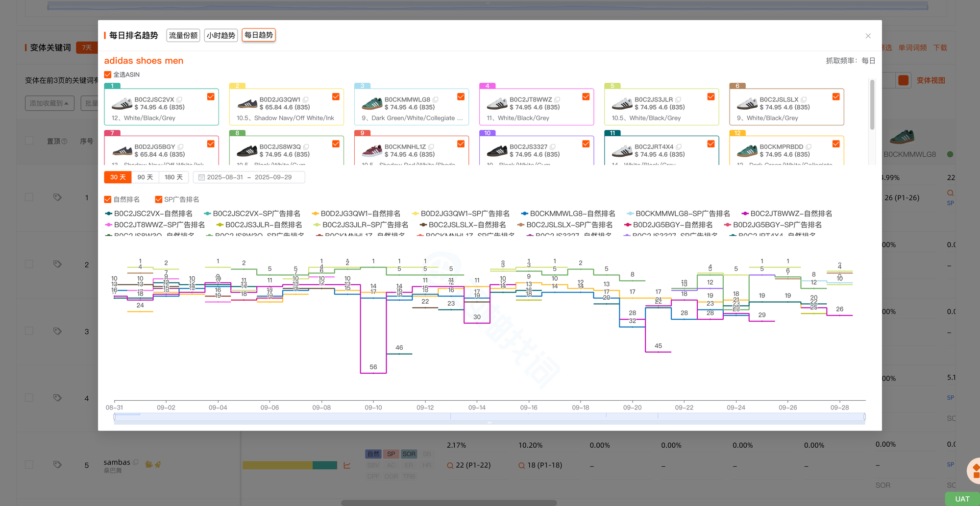Screen dimensions: 980x506
Task: Click the trend chart icon in sambas row
Action: point(347,465)
